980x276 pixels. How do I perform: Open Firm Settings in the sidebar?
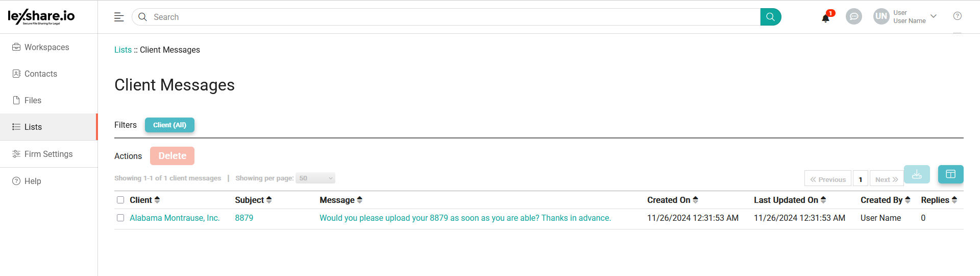coord(48,154)
